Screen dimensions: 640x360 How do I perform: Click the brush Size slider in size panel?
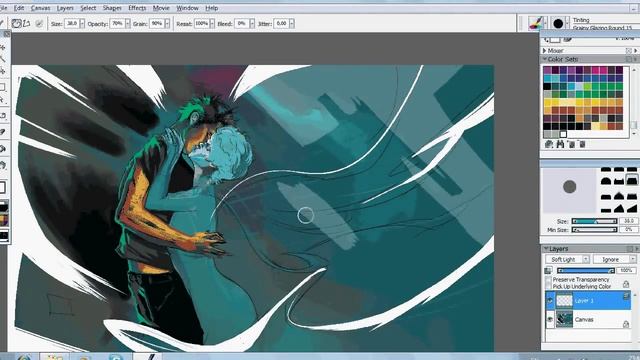[x=594, y=221]
